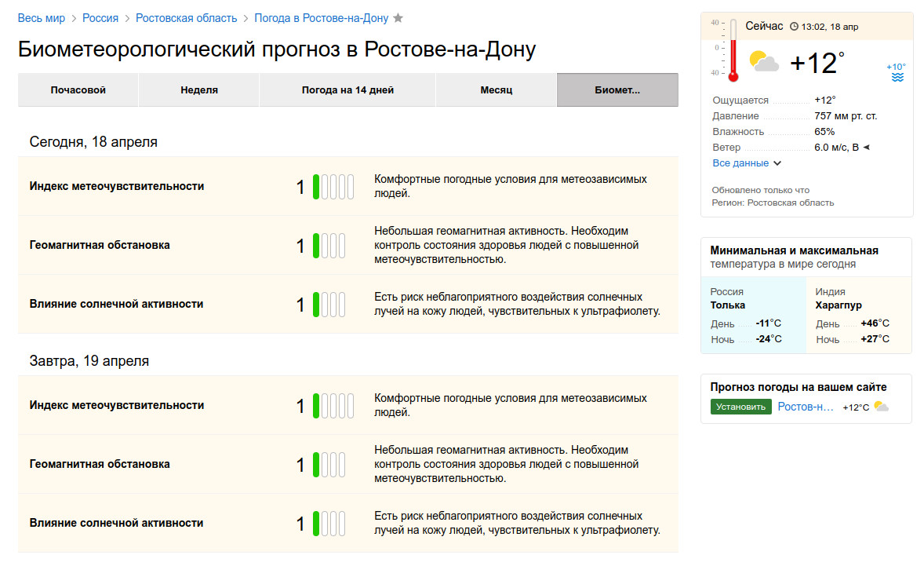The width and height of the screenshot is (924, 566).
Task: Click today's Индекс метеочувствительности level bar
Action: coord(333,186)
